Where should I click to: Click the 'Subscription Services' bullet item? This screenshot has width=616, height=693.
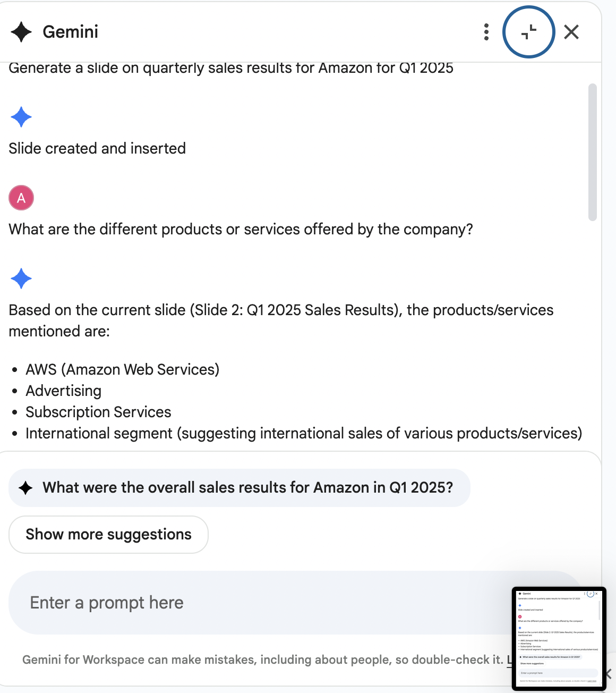[x=98, y=412]
